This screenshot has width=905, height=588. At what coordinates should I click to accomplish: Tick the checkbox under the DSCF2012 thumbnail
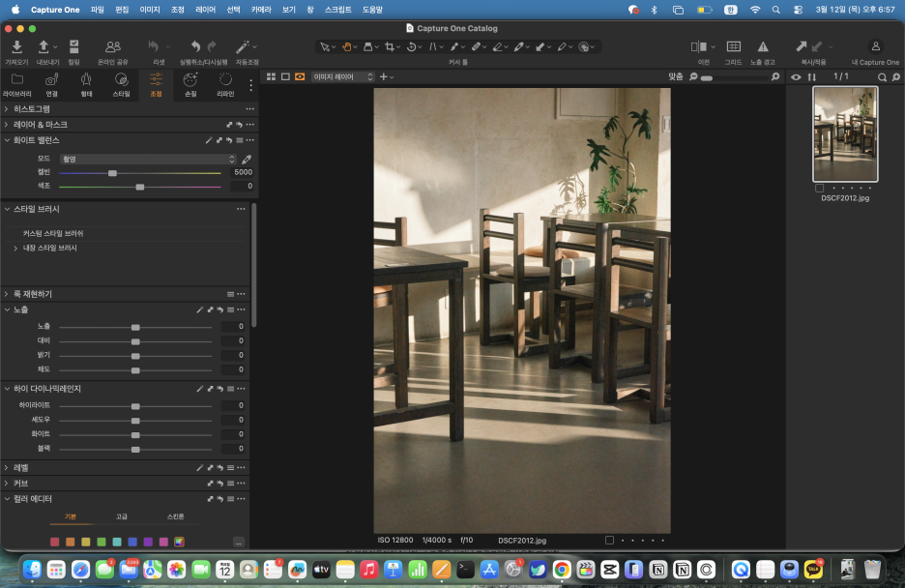tap(819, 189)
